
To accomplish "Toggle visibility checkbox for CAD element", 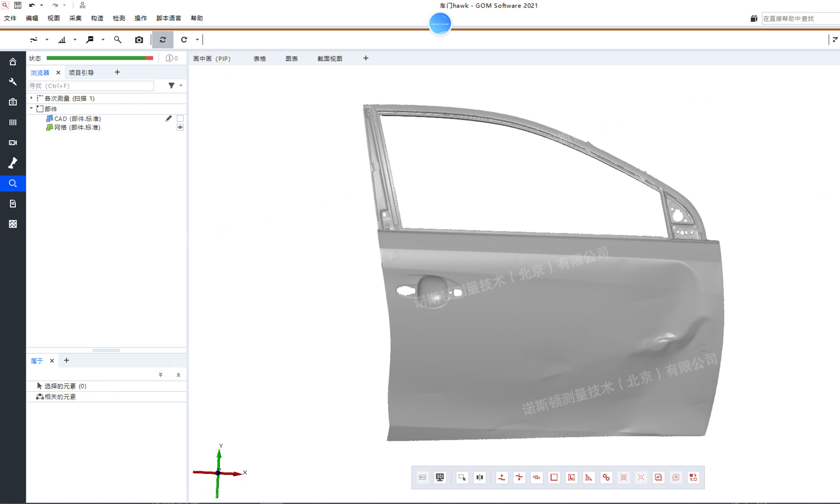I will pos(180,118).
